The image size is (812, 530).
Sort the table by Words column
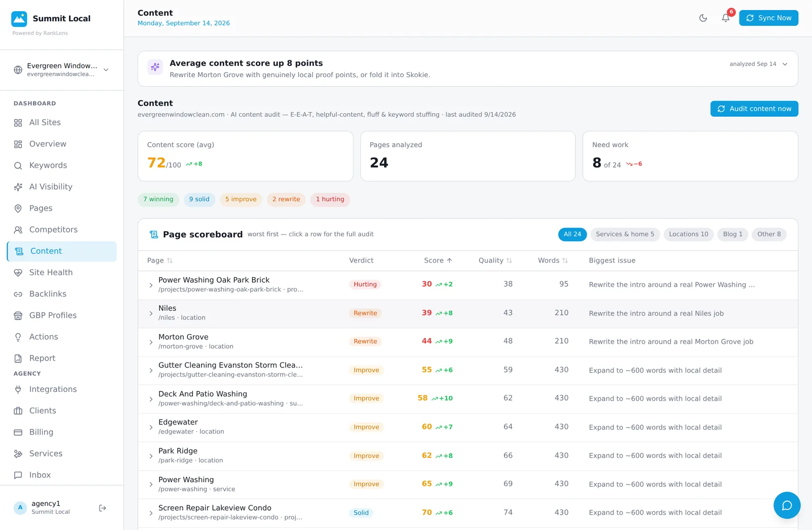coord(553,260)
